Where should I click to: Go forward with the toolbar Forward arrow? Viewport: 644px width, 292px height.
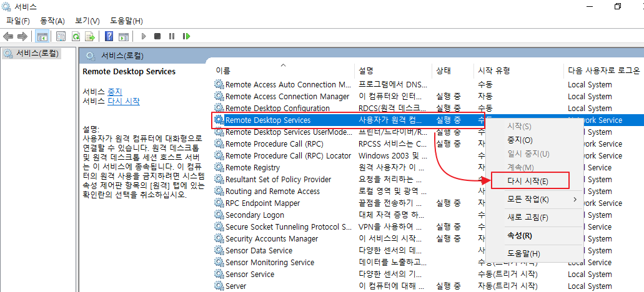point(22,36)
